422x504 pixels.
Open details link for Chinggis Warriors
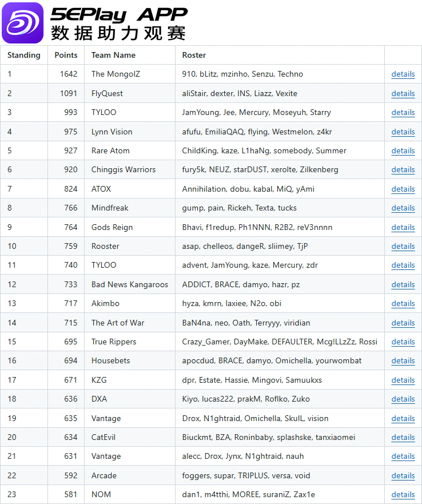(x=403, y=170)
